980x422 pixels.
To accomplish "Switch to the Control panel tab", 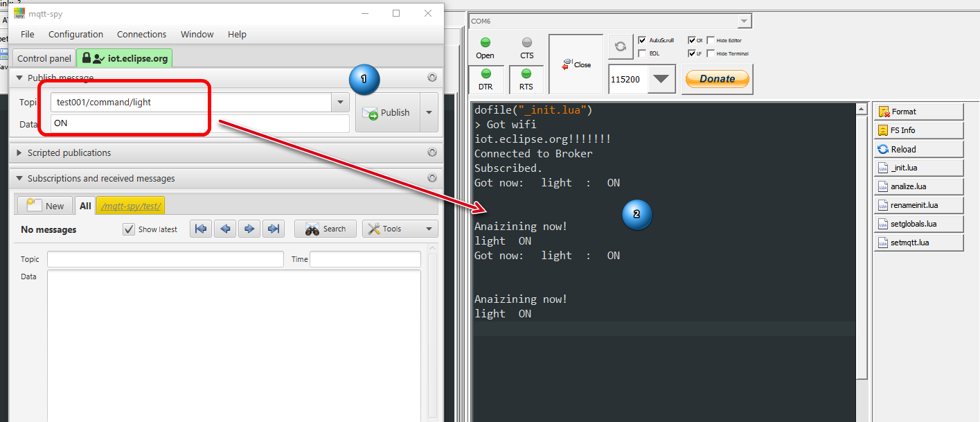I will (x=44, y=58).
